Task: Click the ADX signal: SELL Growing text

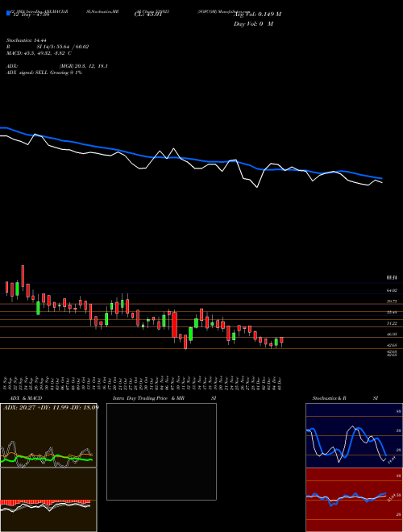Action: [44, 73]
